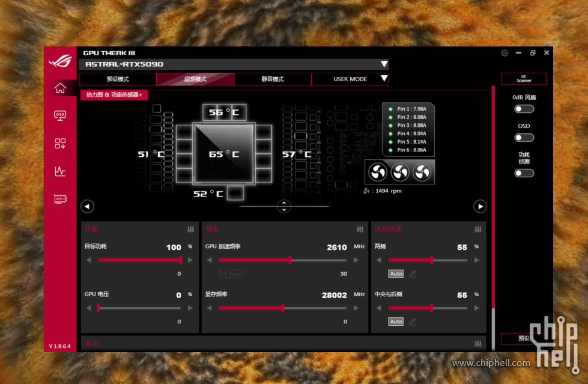Increase 两侧 fan speed right arrow
588x384 pixels.
point(477,260)
